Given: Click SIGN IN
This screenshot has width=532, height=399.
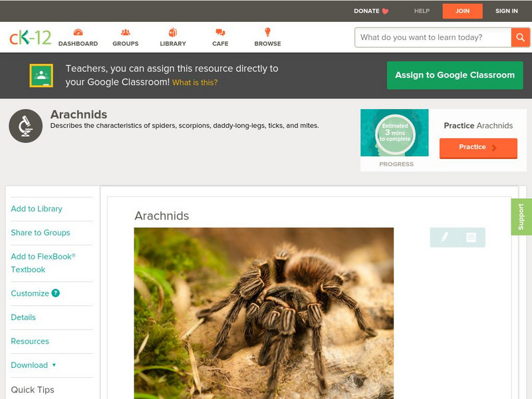Looking at the screenshot, I should 507,11.
